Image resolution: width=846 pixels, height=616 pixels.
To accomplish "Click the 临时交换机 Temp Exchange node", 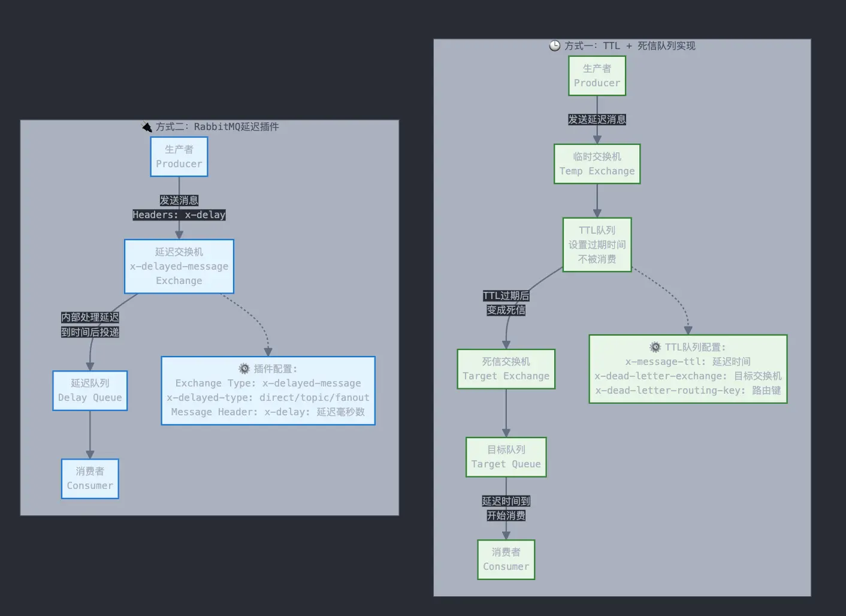I will [597, 164].
